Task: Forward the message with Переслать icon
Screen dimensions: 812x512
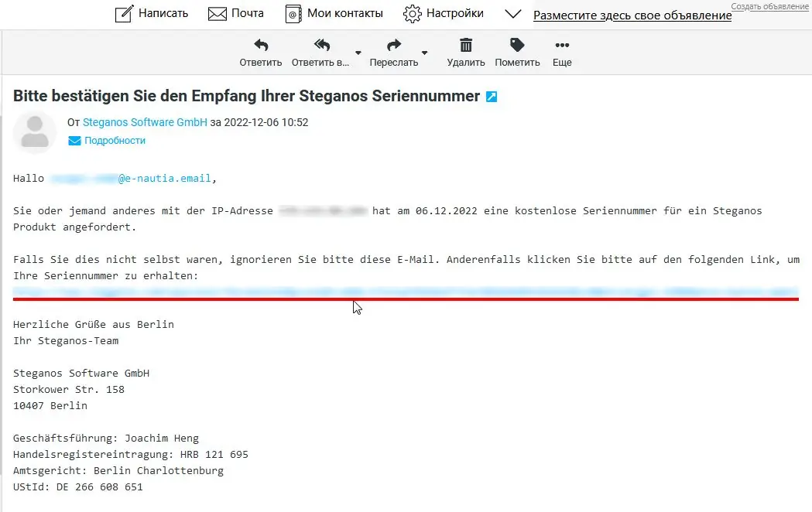Action: [394, 46]
